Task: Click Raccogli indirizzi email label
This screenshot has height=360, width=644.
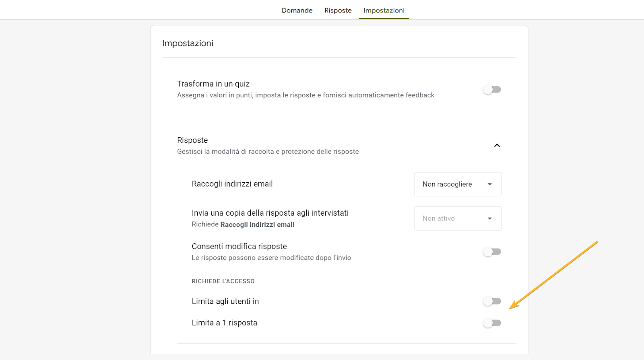Action: [232, 184]
